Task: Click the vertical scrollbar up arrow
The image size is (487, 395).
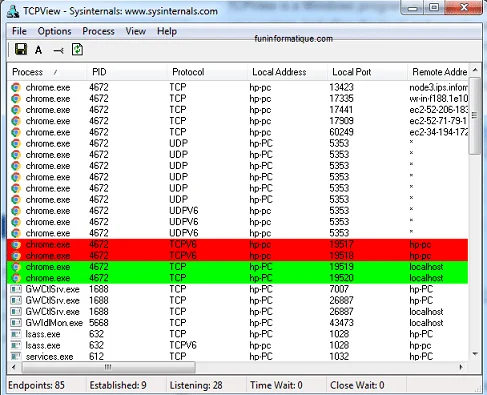Action: [x=475, y=70]
